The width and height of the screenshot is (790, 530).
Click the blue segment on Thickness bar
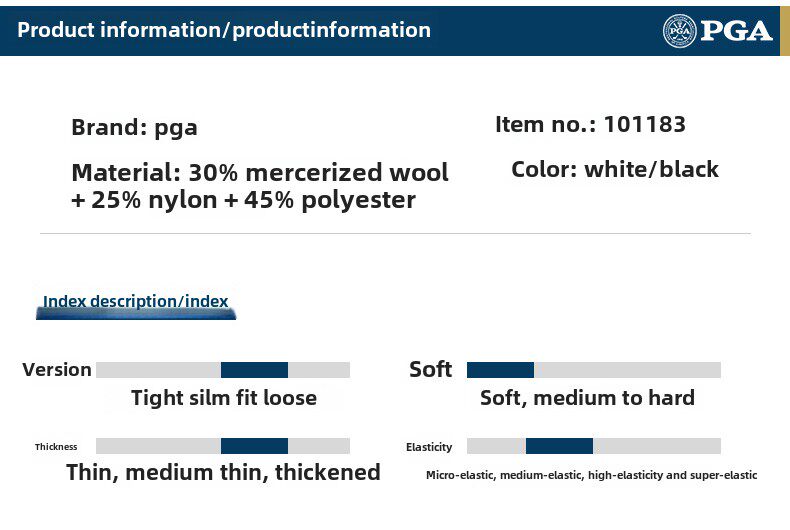[x=254, y=446]
